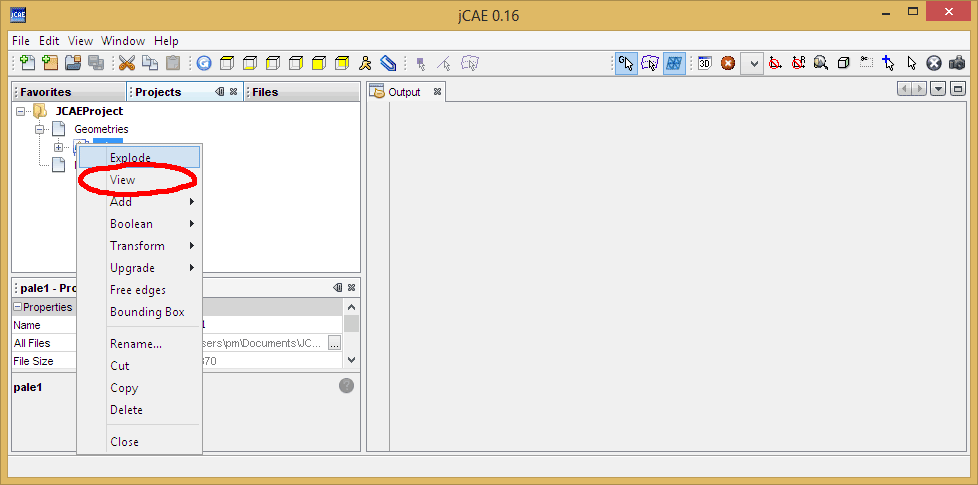Collapse the Geometries tree node

[40, 129]
